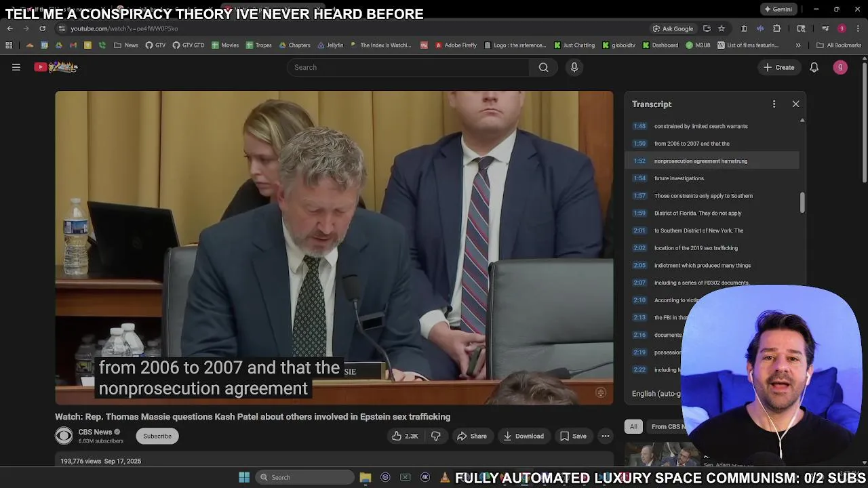Save the video to a playlist
The height and width of the screenshot is (488, 868).
point(573,436)
